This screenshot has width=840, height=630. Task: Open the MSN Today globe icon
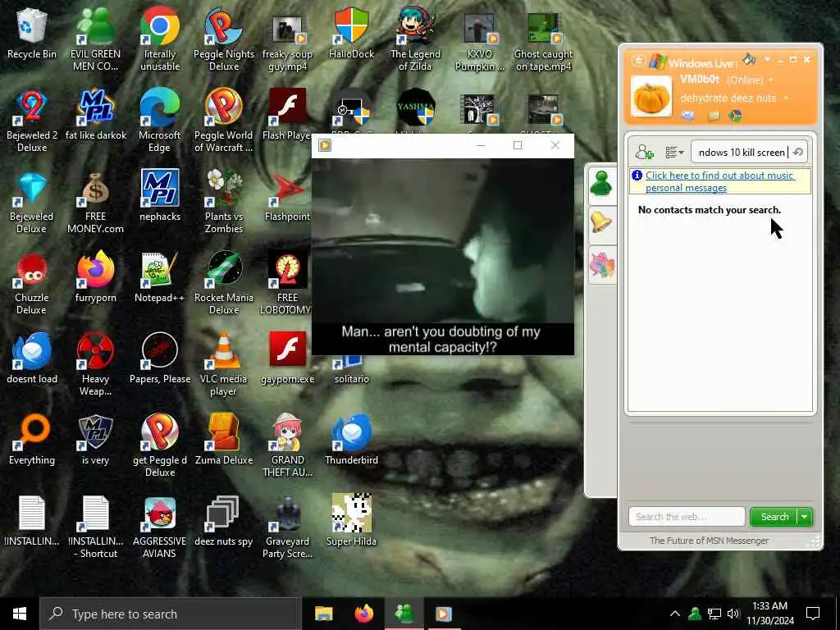(736, 116)
